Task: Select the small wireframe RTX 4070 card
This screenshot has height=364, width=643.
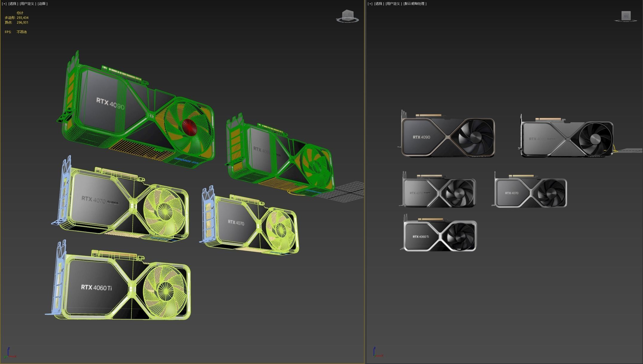Action: [x=236, y=222]
